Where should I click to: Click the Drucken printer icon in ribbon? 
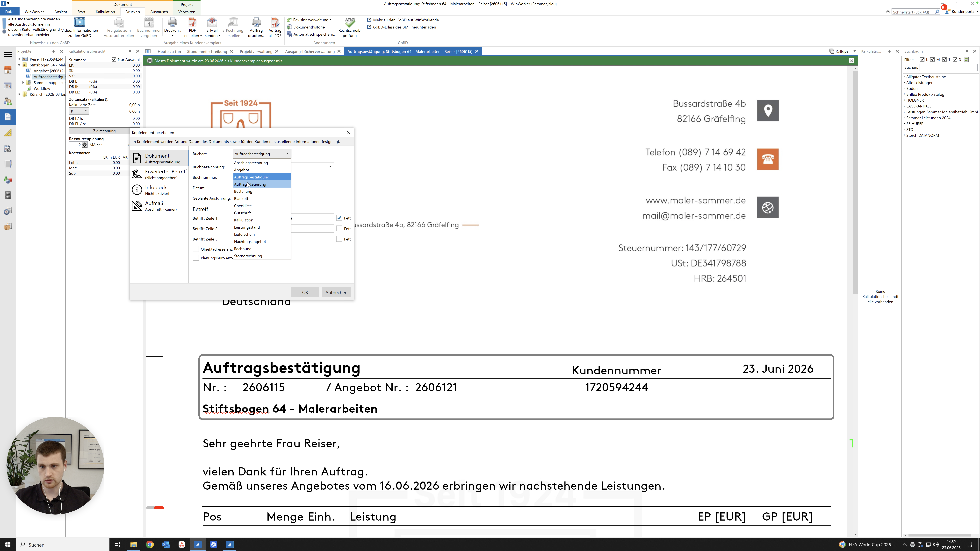click(x=172, y=23)
